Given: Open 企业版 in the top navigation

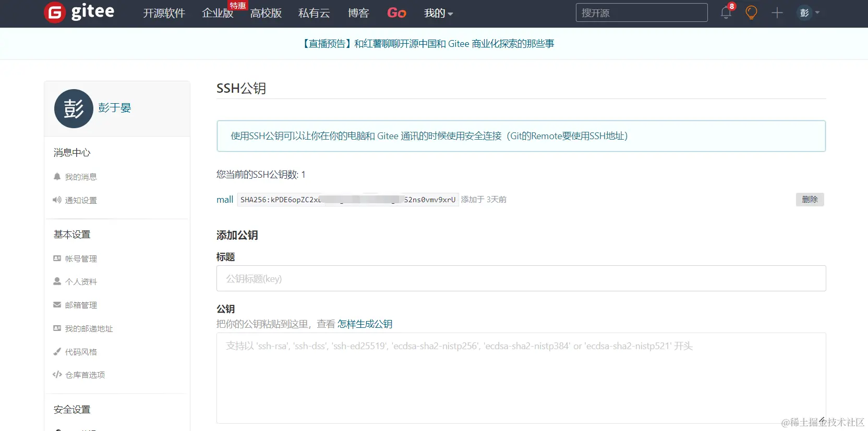Looking at the screenshot, I should pyautogui.click(x=218, y=13).
